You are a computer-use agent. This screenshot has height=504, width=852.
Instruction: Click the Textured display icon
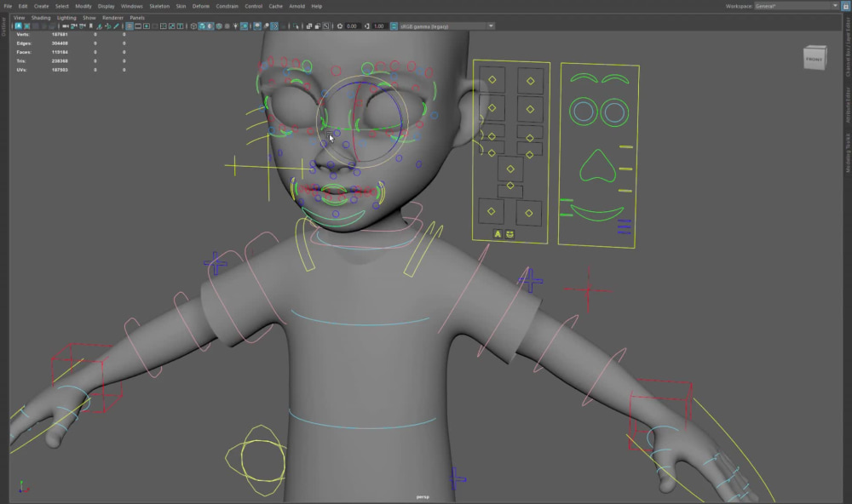tap(227, 26)
